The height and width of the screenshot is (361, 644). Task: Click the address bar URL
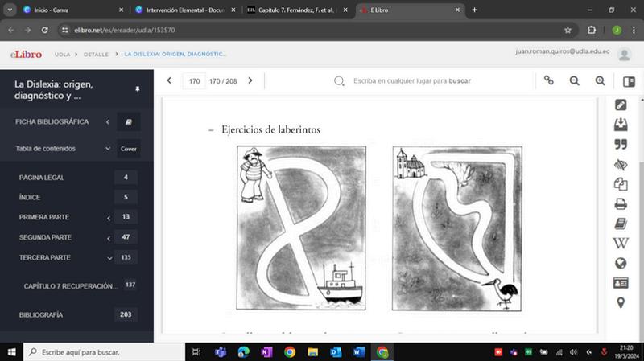125,30
